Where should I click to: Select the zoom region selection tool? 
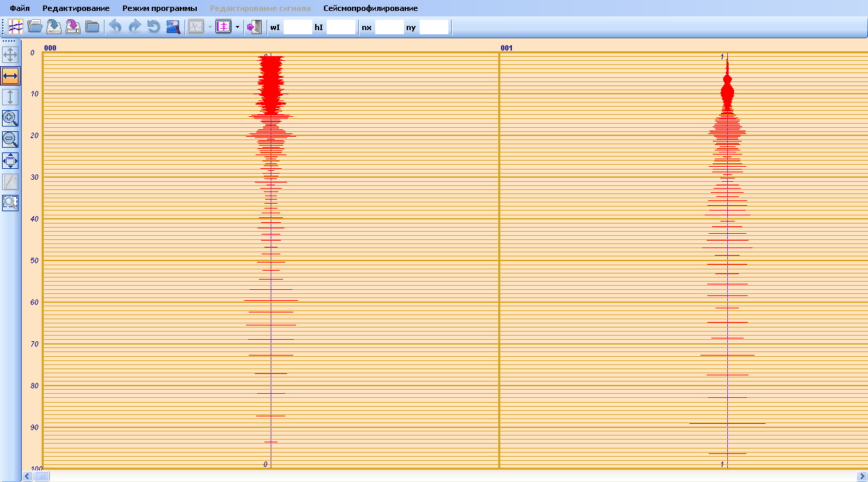(x=10, y=202)
